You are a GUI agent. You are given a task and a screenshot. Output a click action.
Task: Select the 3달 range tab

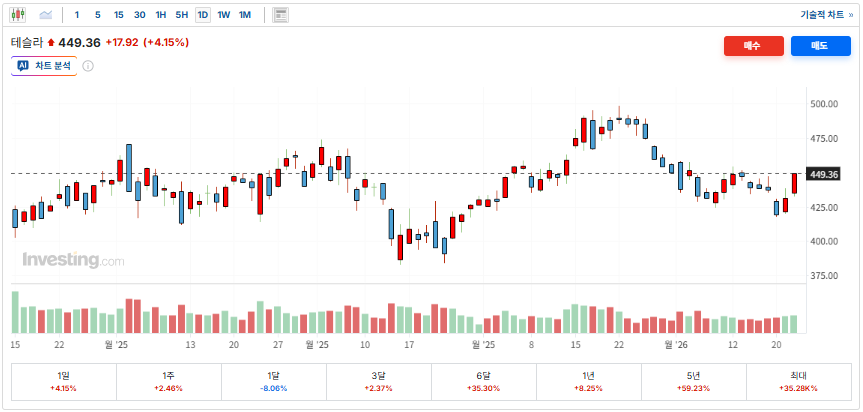[379, 381]
